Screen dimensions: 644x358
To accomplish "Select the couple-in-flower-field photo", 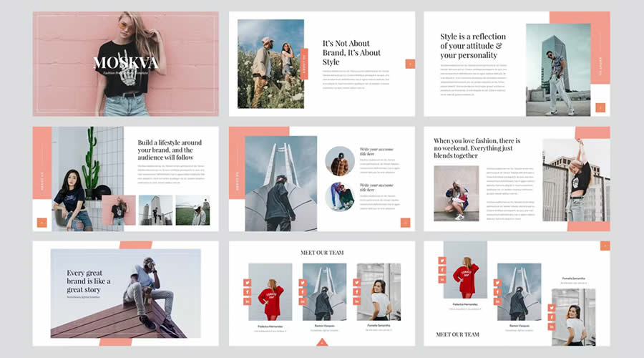I will (270, 64).
